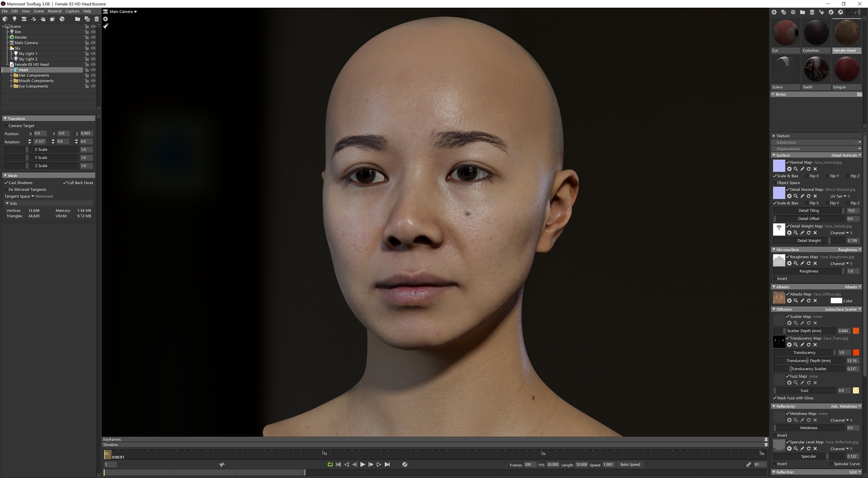Create a new material with plus icon

tap(775, 12)
